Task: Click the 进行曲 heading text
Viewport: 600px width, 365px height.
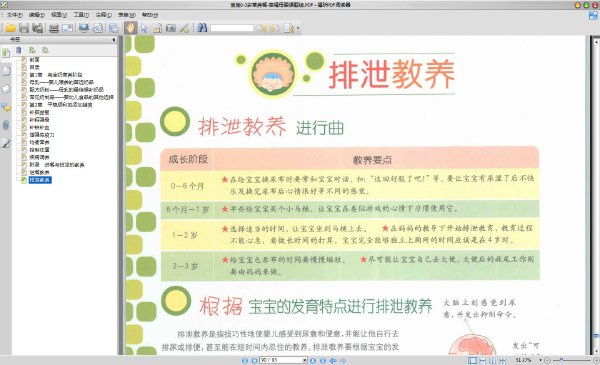Action: tap(320, 128)
